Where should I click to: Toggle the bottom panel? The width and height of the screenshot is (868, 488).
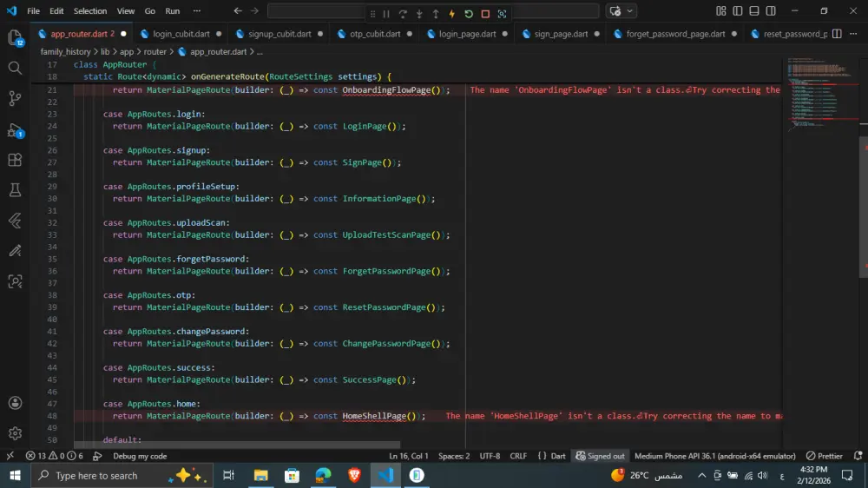click(754, 11)
